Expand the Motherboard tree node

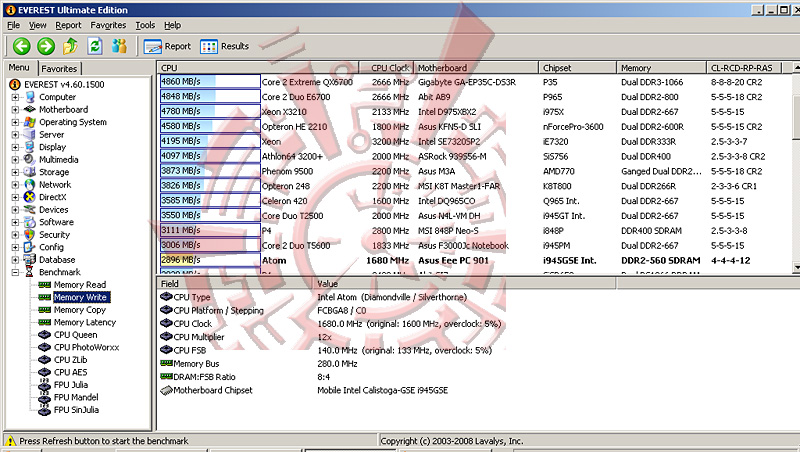15,110
